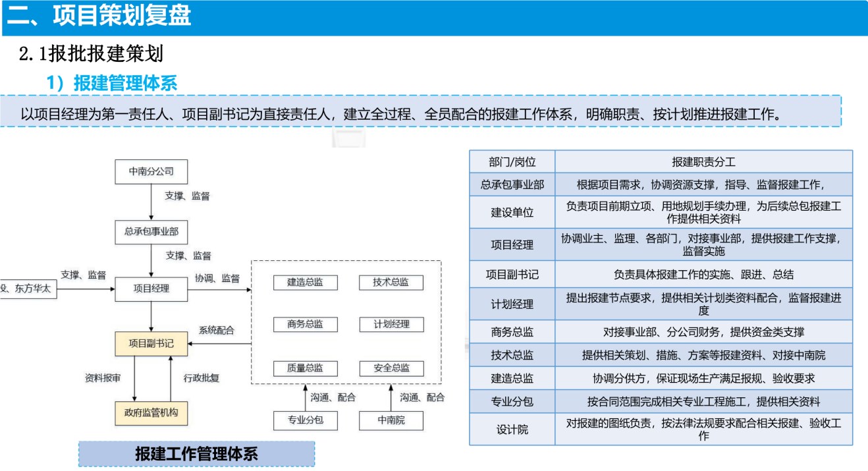Viewport: 868px width, 471px height.
Task: Click the 技术总监 box inside dashed group
Action: pos(391,282)
